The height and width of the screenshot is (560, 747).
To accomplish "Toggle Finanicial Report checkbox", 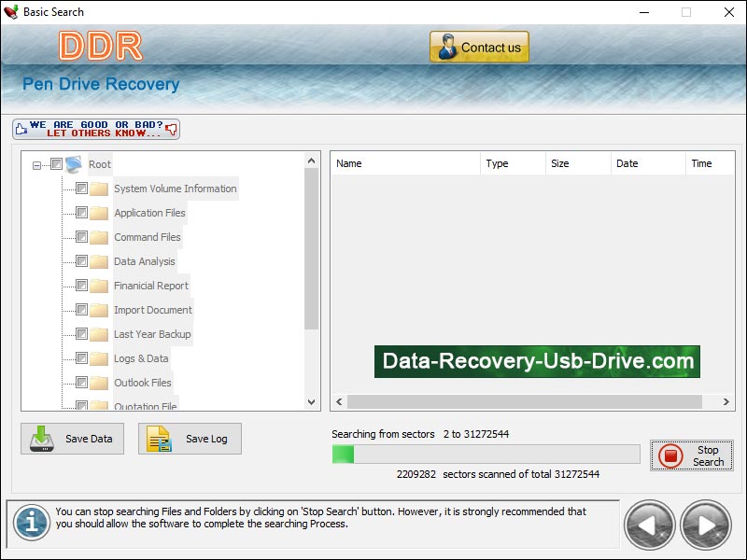I will (81, 286).
